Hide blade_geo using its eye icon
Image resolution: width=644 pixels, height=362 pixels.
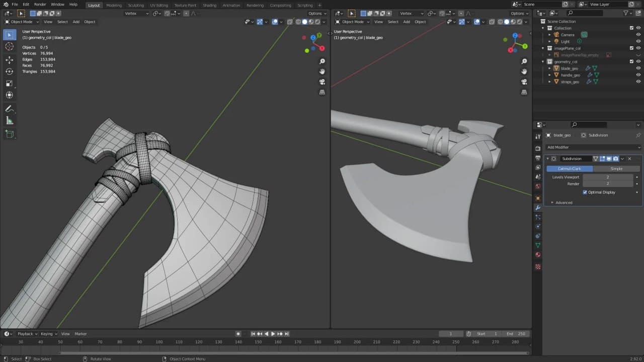click(638, 68)
